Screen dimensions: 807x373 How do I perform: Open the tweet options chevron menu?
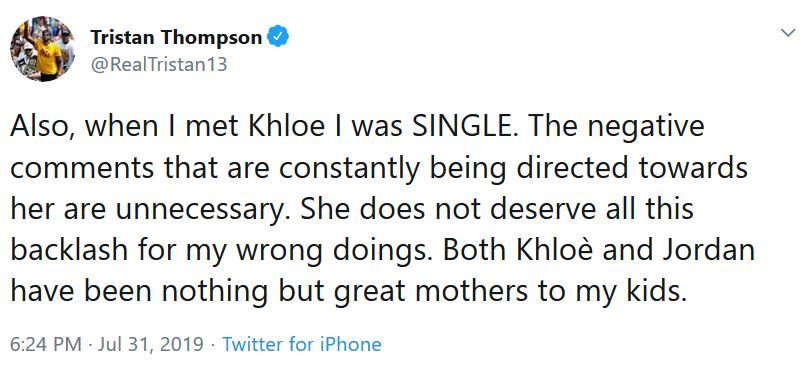(x=787, y=34)
